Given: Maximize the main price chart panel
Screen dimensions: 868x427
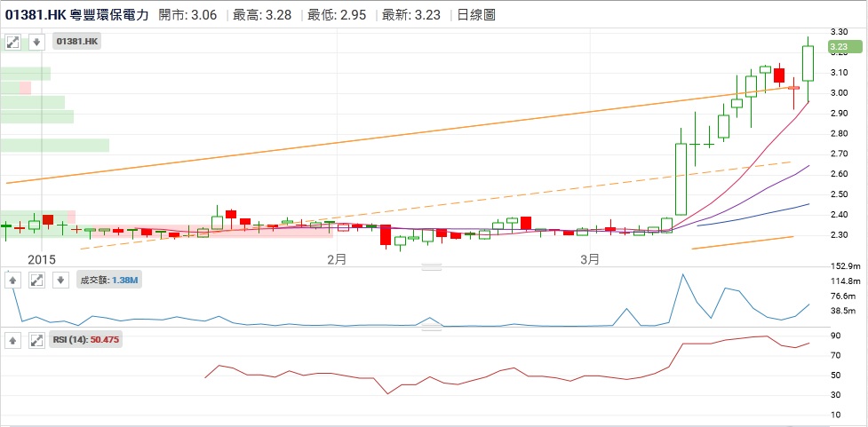Looking at the screenshot, I should tap(14, 42).
